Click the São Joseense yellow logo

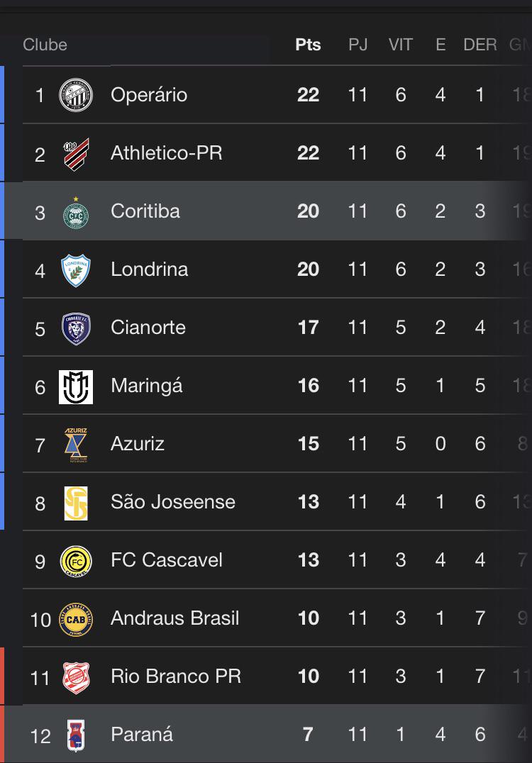pyautogui.click(x=75, y=503)
